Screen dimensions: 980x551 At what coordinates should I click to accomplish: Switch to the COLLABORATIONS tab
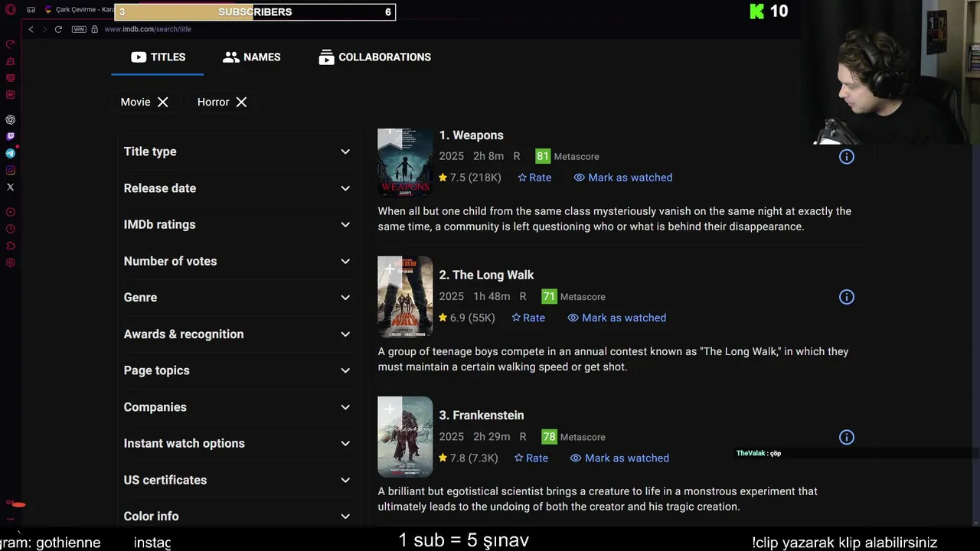point(374,57)
